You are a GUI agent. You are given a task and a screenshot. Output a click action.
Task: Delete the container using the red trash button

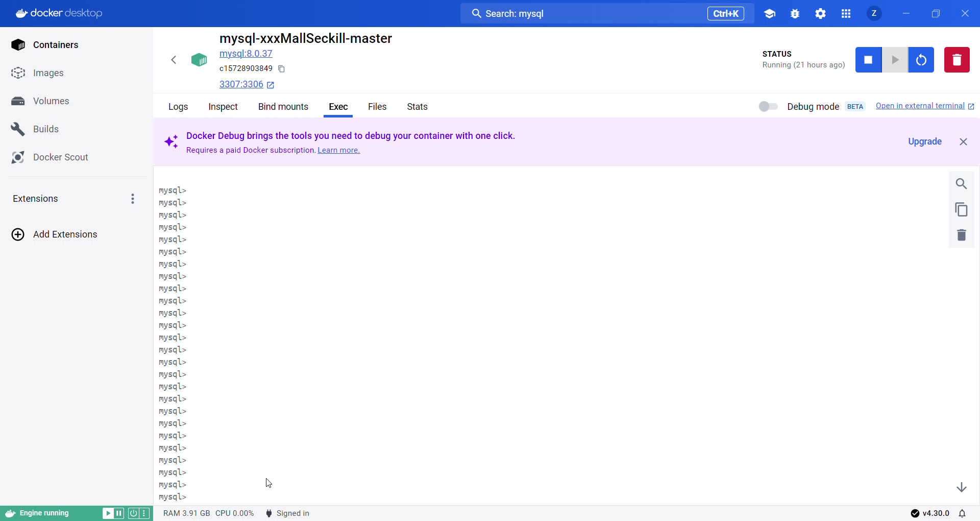point(957,60)
